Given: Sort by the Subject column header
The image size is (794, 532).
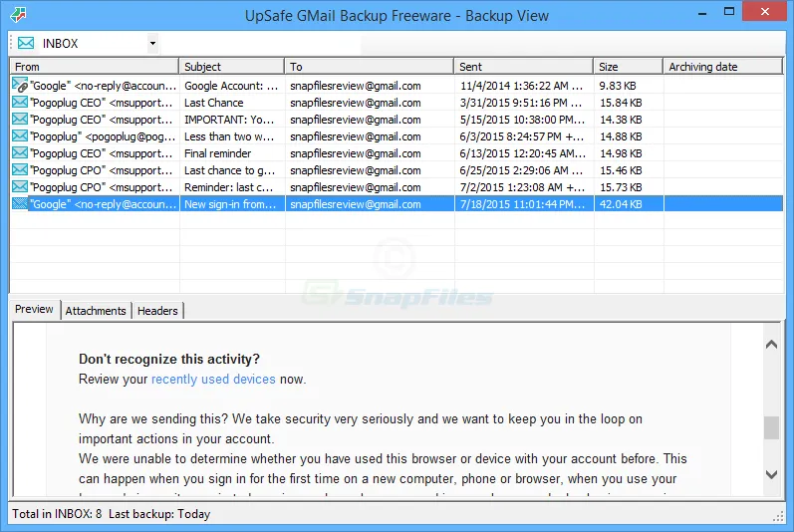Looking at the screenshot, I should pos(231,67).
